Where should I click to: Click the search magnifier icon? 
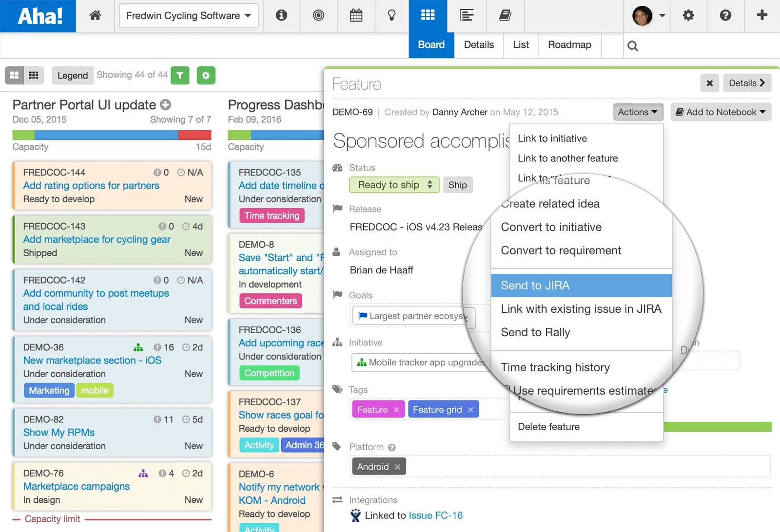point(633,46)
